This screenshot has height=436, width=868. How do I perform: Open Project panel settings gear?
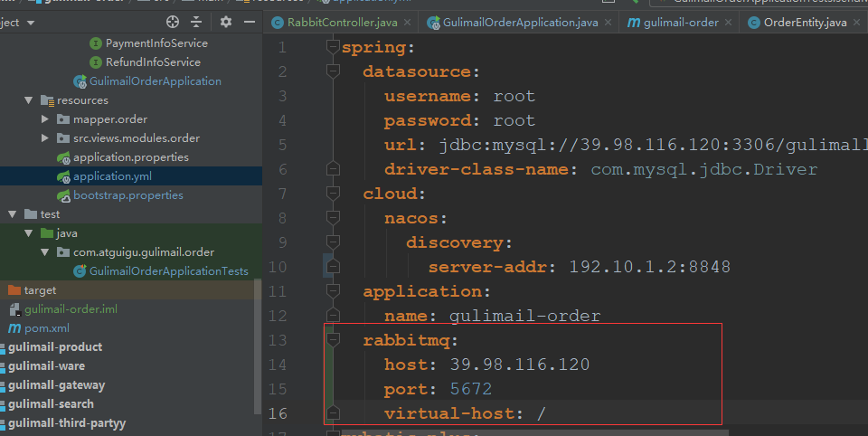point(226,22)
